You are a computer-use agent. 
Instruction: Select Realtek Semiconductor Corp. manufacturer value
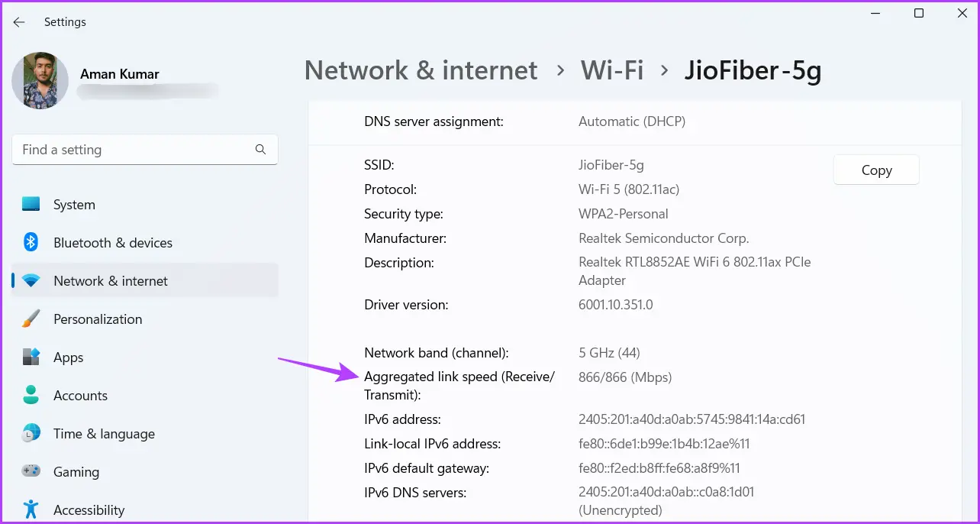point(664,238)
